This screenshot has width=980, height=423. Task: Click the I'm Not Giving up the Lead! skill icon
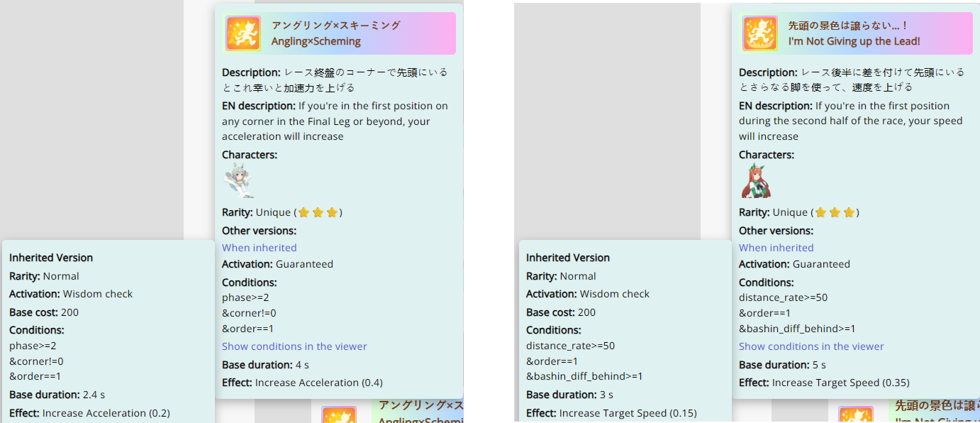tap(760, 33)
